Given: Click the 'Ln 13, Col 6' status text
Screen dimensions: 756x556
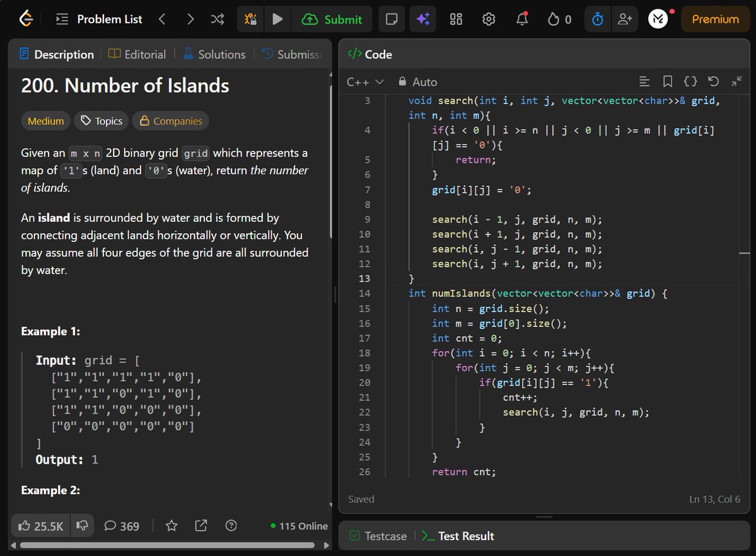Looking at the screenshot, I should (714, 499).
